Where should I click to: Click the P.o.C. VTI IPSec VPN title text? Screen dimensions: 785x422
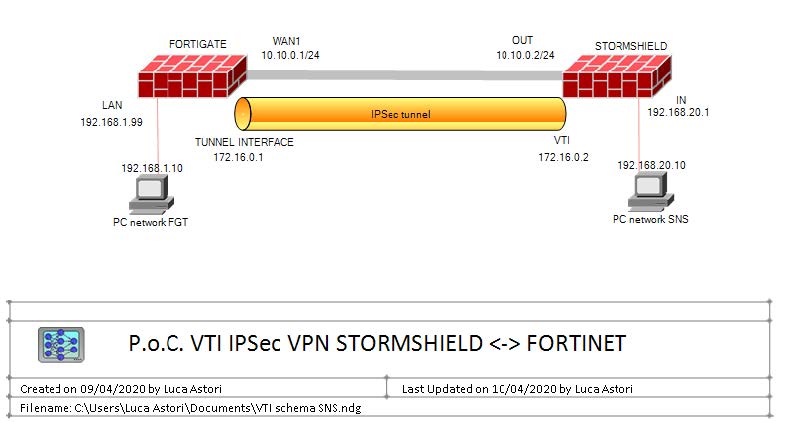(377, 344)
